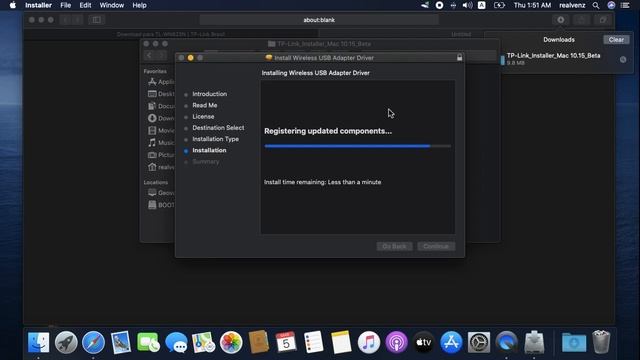Open Photos pinwheel icon in Dock

tap(231, 342)
